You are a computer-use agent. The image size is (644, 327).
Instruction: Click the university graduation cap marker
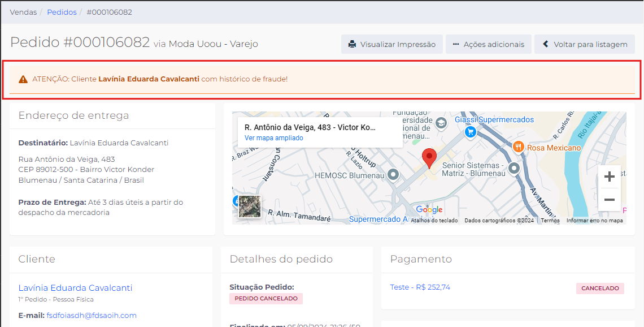[x=441, y=123]
